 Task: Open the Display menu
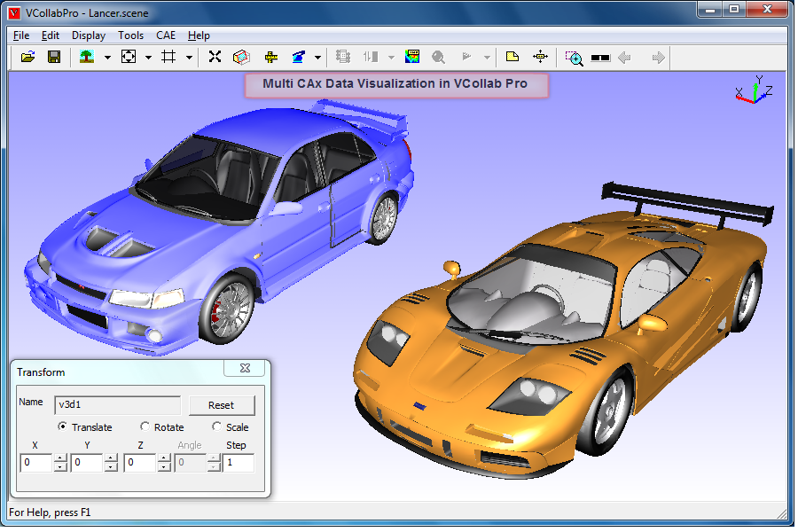89,35
